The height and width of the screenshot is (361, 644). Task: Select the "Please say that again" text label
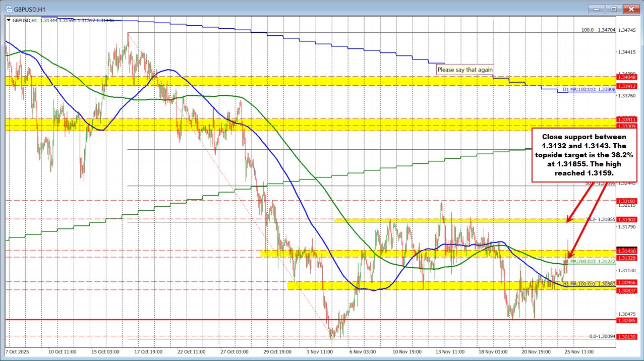[x=464, y=69]
